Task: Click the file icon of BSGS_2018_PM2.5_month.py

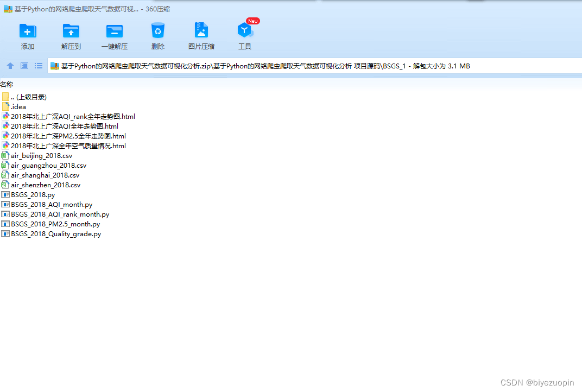Action: 5,224
